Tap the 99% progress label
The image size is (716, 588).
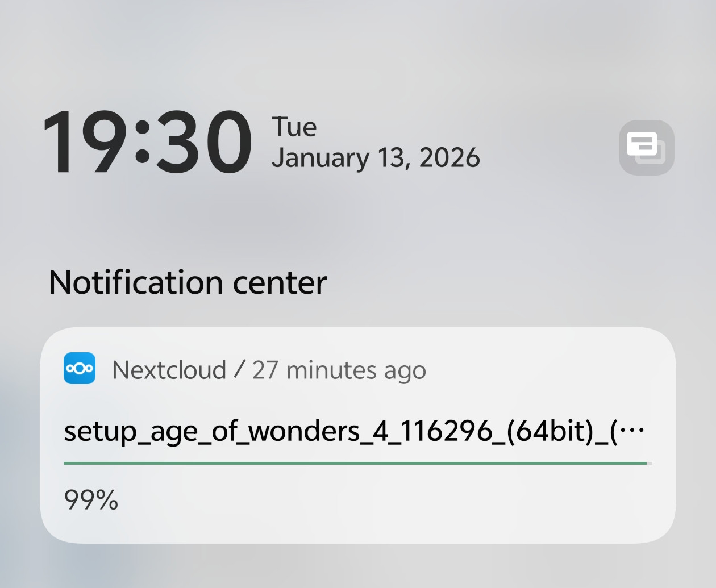(91, 500)
